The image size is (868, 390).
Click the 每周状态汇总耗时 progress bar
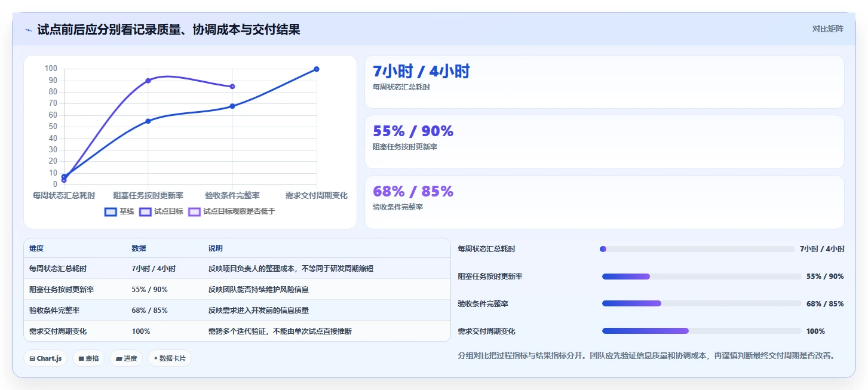click(697, 249)
